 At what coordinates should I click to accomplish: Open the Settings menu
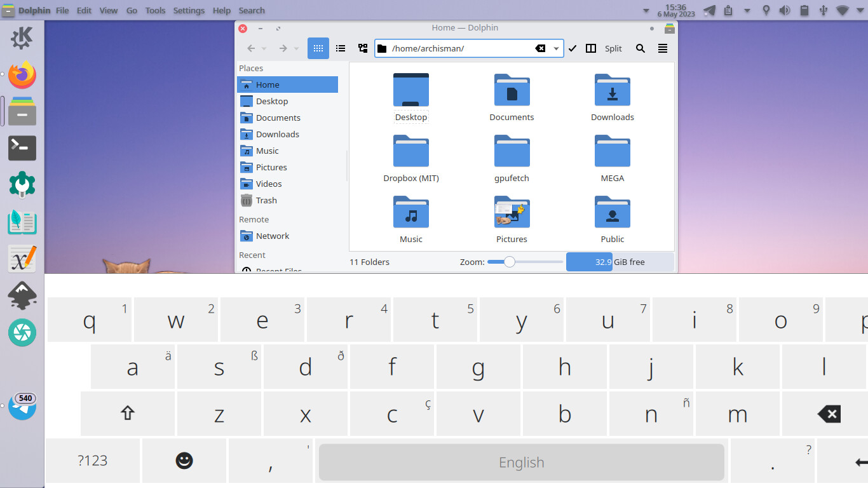189,10
